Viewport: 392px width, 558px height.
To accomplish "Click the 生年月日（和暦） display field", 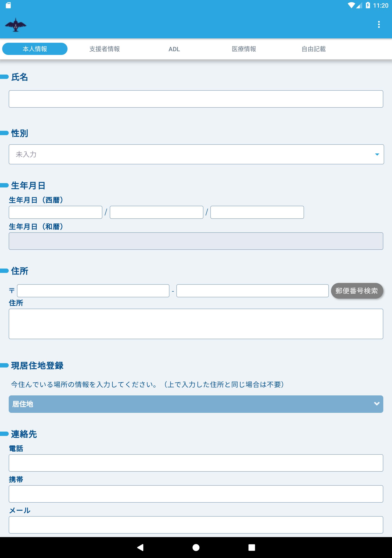I will (196, 241).
